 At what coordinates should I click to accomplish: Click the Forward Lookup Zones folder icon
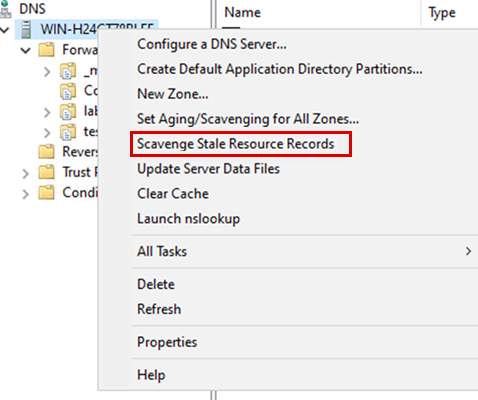46,50
